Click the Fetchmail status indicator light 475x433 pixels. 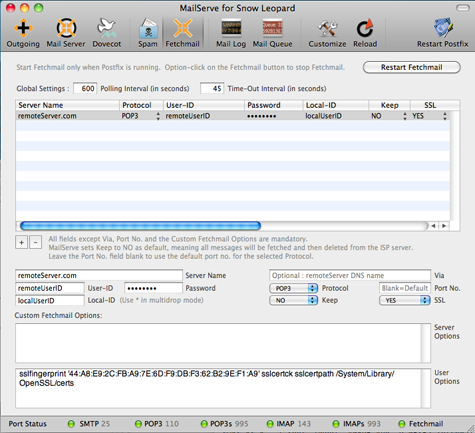pyautogui.click(x=402, y=424)
